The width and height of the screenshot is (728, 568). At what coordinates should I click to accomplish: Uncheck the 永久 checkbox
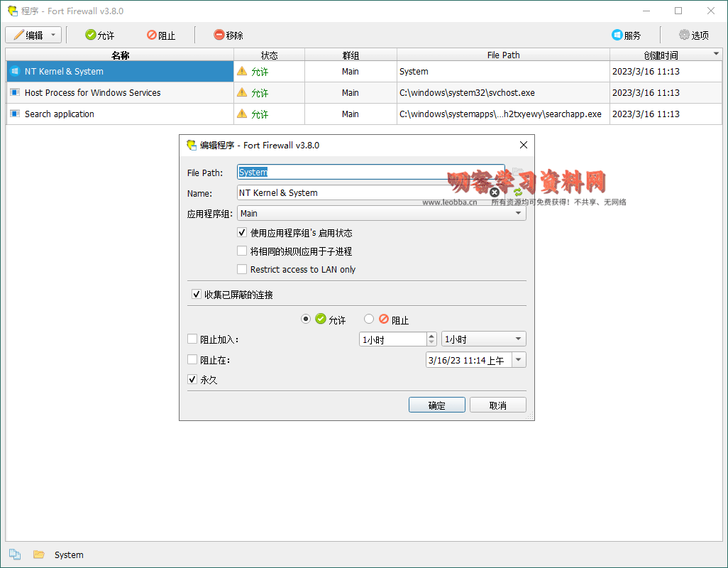[192, 380]
